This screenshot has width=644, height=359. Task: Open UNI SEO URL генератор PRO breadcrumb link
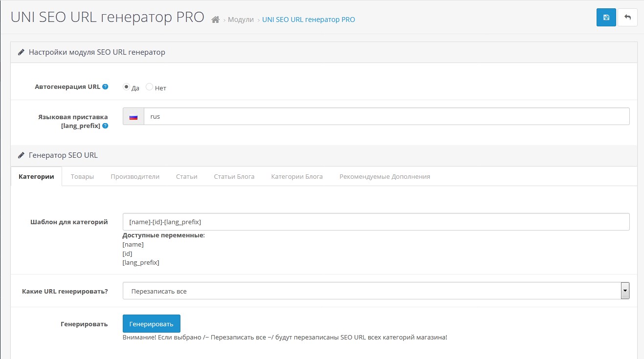pyautogui.click(x=309, y=20)
